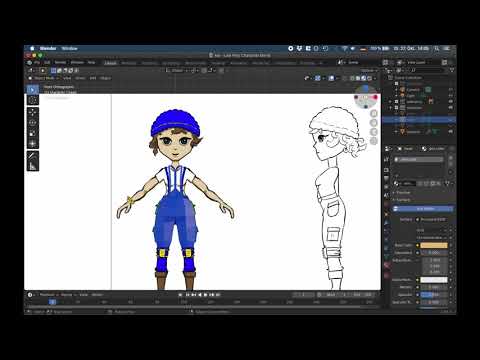Select the Transform tool
The height and width of the screenshot is (360, 480).
pos(33,144)
